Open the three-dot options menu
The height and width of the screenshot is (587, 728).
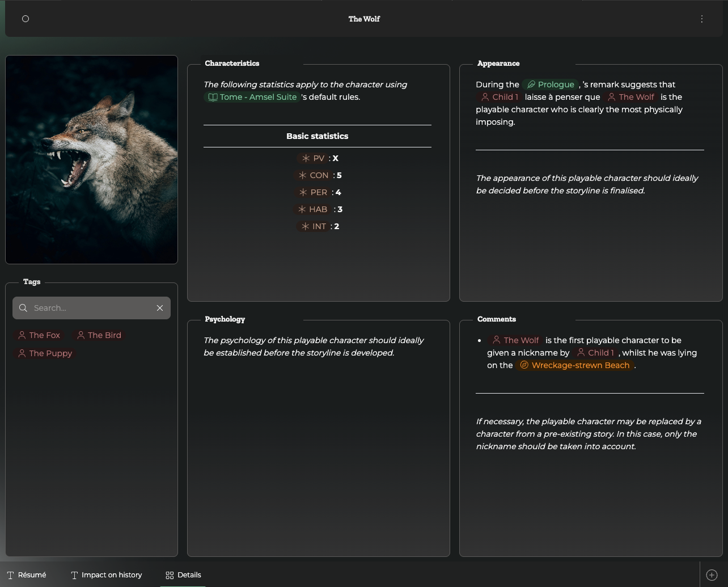[x=702, y=19]
